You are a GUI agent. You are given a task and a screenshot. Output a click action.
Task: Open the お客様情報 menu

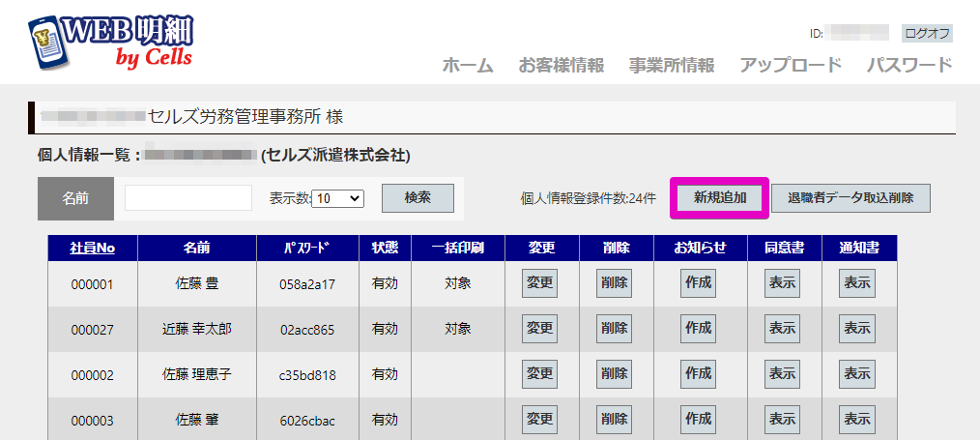coord(562,65)
